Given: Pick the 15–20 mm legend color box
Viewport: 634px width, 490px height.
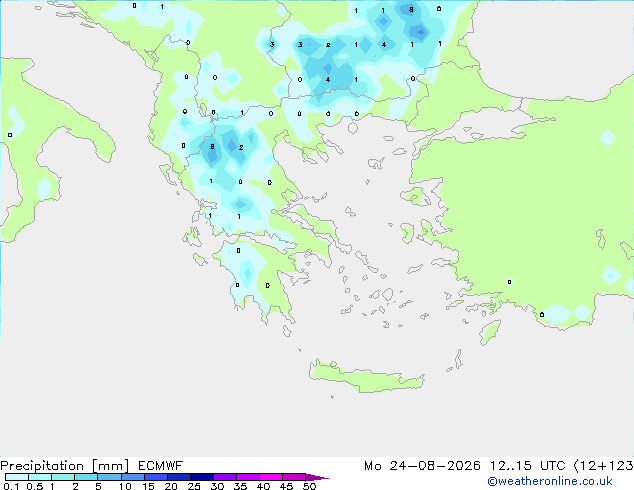Looking at the screenshot, I should click(156, 477).
